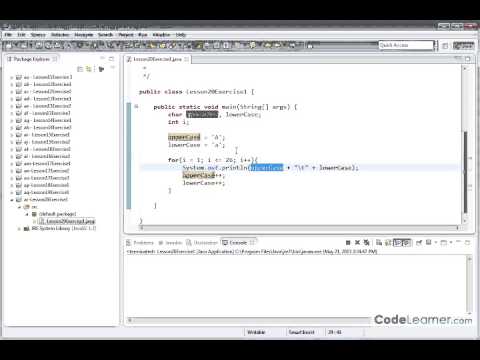Viewport: 480px width, 360px height.
Task: Select Lesson20Exercise1.java in the tree
Action: pyautogui.click(x=67, y=221)
